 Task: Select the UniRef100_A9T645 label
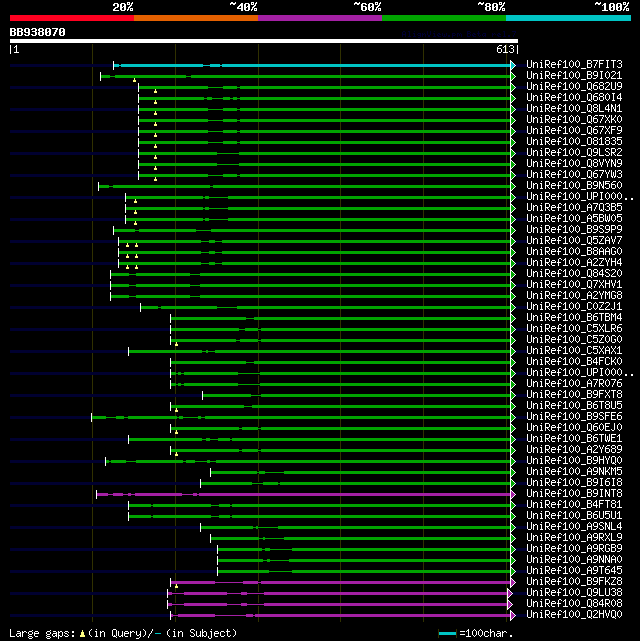[574, 571]
